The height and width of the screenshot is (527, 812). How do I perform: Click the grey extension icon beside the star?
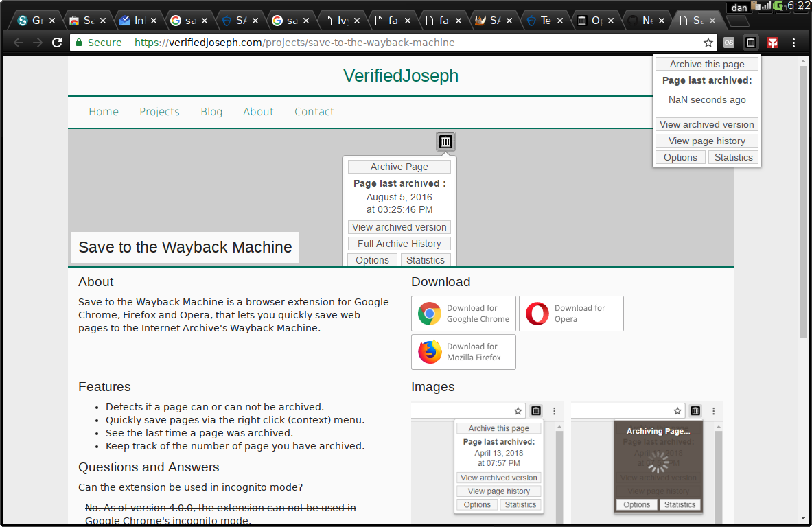pos(729,43)
